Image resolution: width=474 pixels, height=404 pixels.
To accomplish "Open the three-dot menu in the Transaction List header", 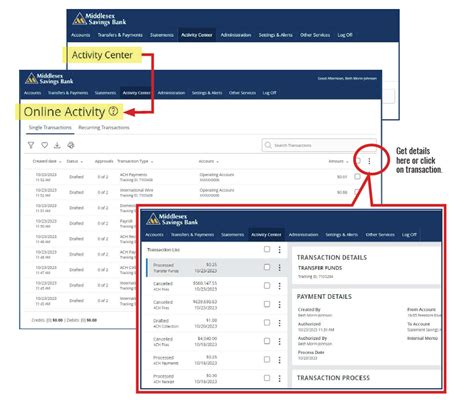I will point(279,249).
